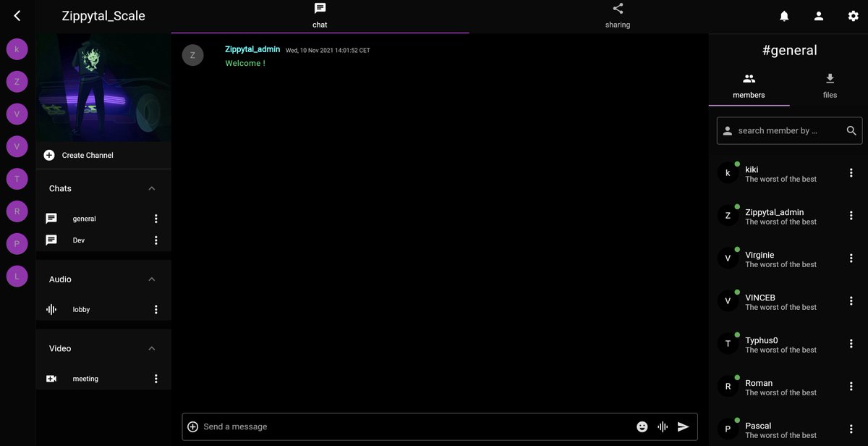This screenshot has width=868, height=446.
Task: Click the R avatar in left rail
Action: (x=17, y=211)
